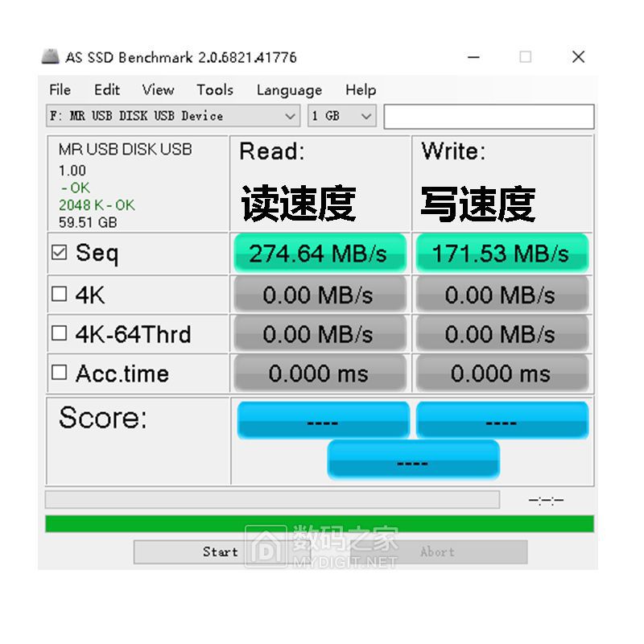Click the Start button
Viewport: 644px width, 644px height.
(221, 551)
